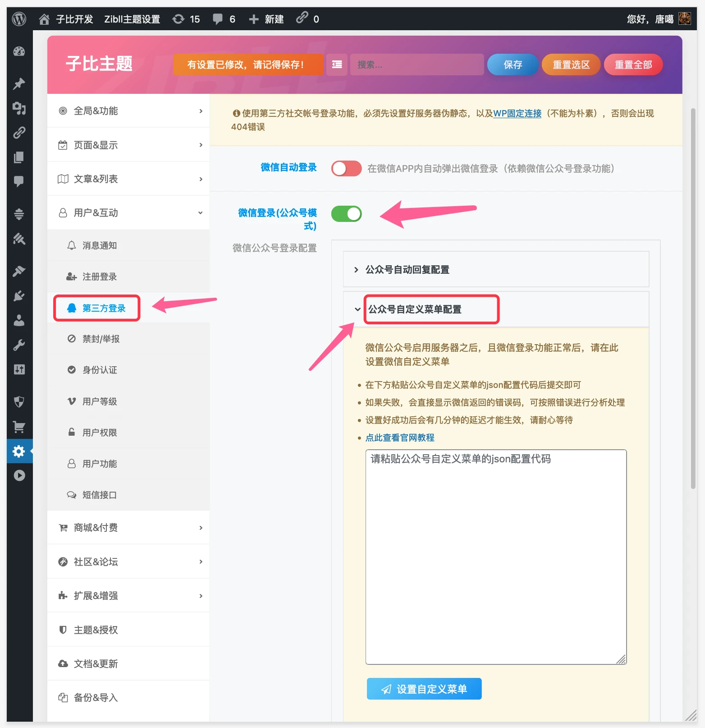Disable 微信登录(公众号模式) toggle switch

pyautogui.click(x=346, y=213)
